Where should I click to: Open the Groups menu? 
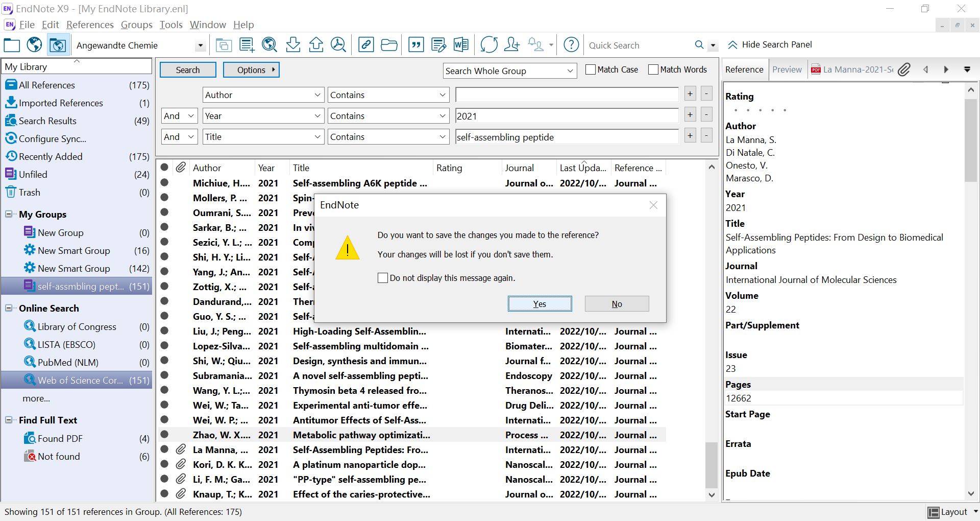(x=136, y=25)
